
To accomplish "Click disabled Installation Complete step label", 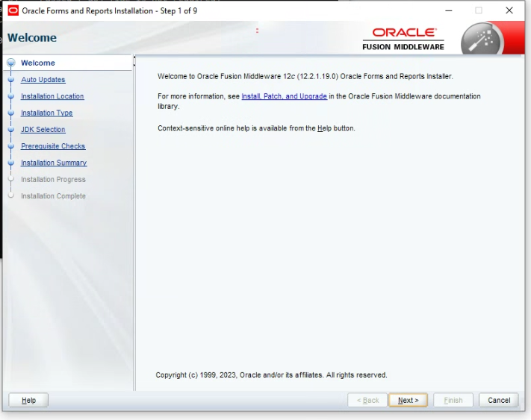I will coord(53,196).
